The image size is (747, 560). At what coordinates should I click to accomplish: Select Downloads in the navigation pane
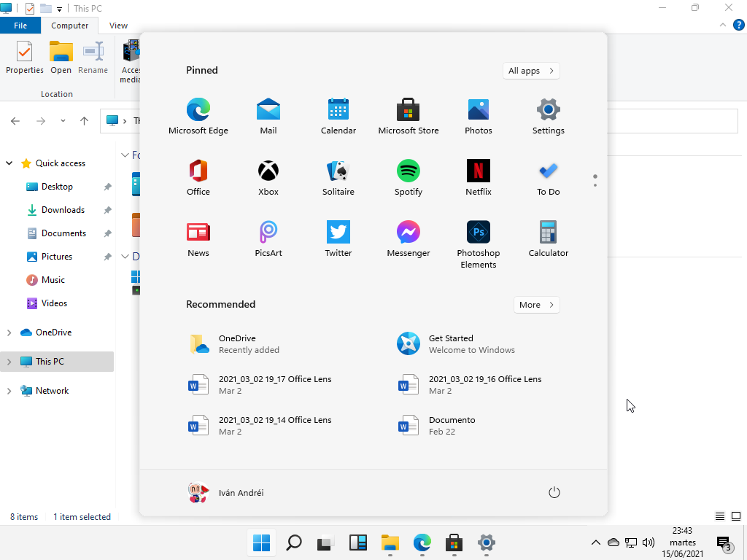click(x=63, y=210)
